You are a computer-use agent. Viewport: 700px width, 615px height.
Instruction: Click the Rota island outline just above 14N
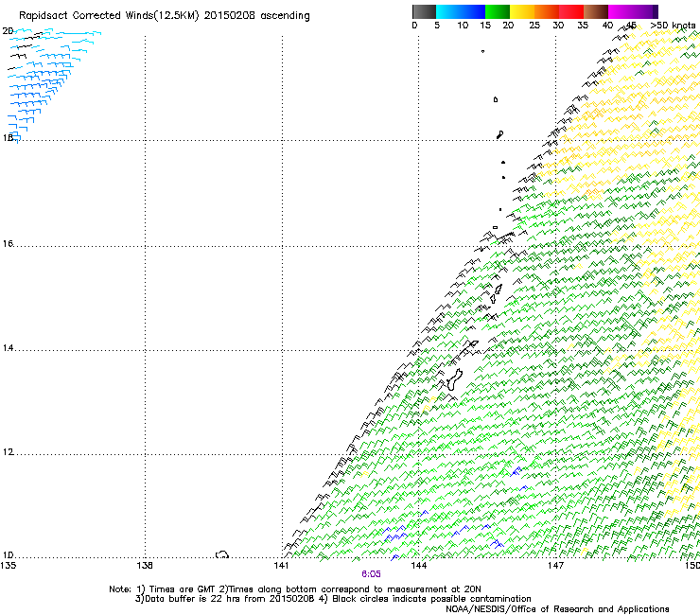(x=473, y=343)
